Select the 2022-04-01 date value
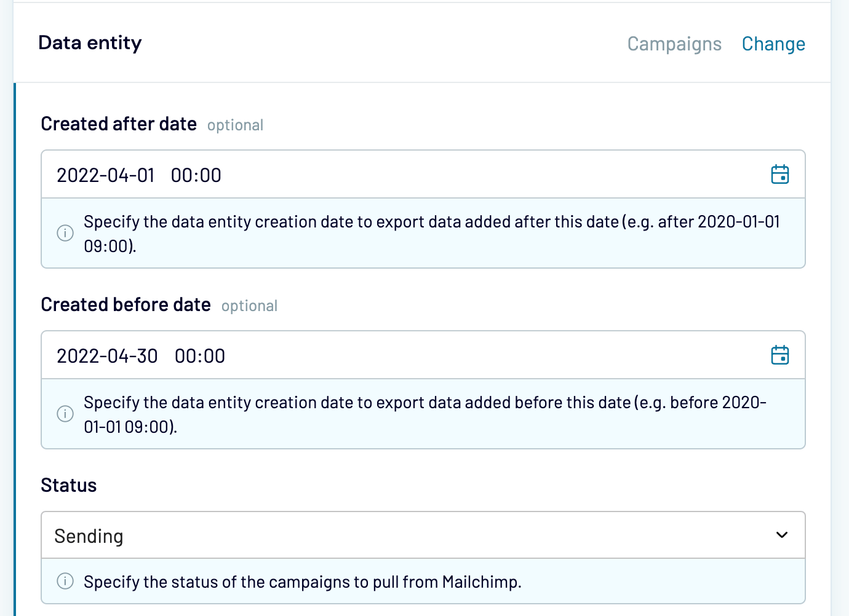The width and height of the screenshot is (849, 616). 105,175
